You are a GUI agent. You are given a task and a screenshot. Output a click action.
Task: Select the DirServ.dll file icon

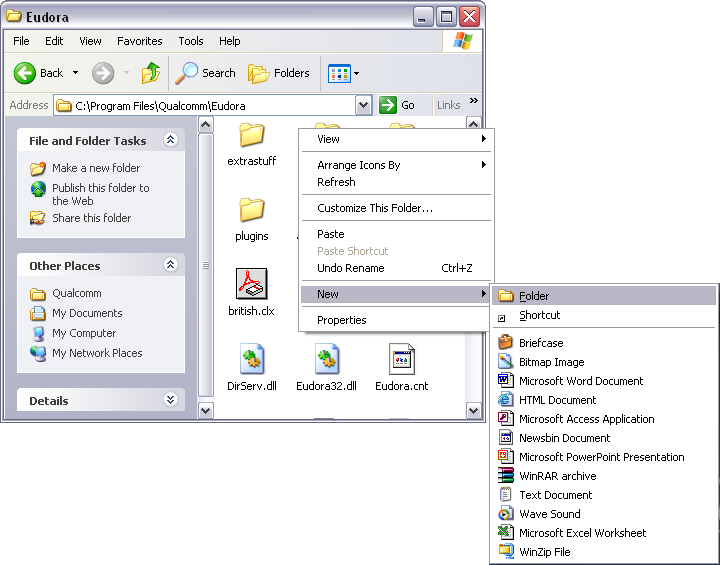[x=251, y=359]
